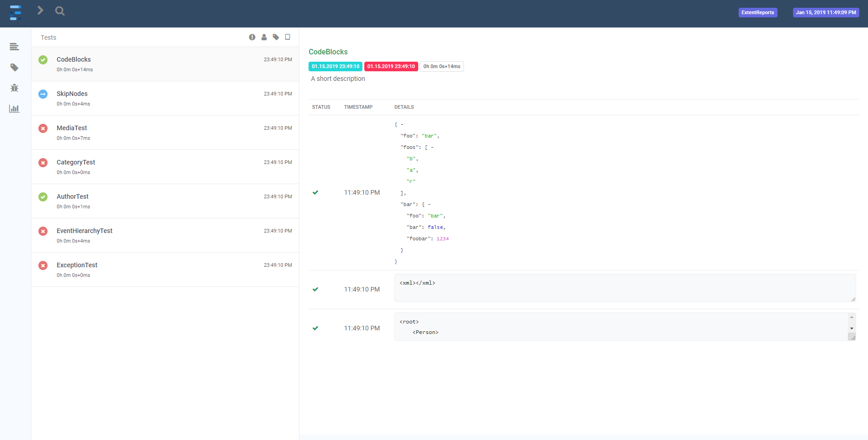Open the Tests view in sidebar
Viewport: 868px width, 440px height.
[14, 47]
